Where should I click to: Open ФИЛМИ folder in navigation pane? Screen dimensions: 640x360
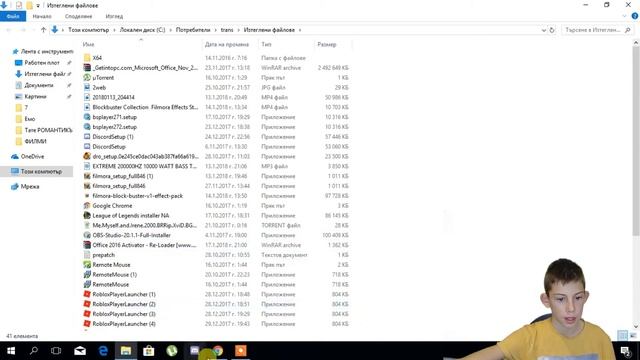tap(36, 141)
